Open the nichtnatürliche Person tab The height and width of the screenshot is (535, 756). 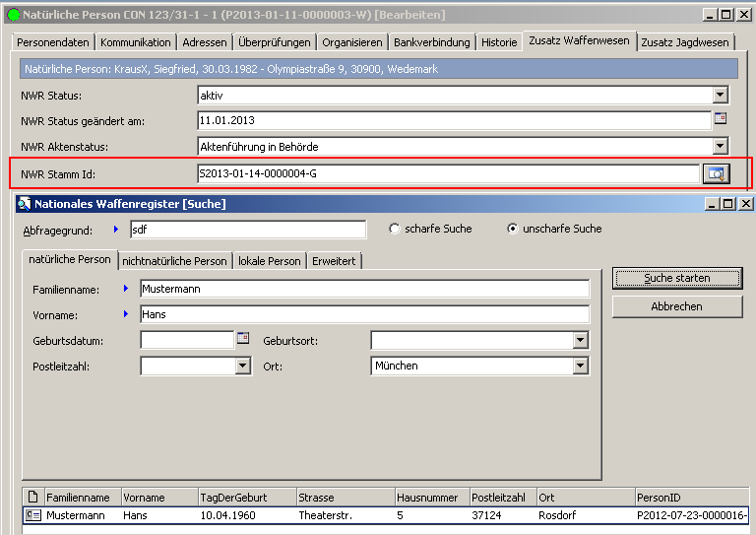175,261
